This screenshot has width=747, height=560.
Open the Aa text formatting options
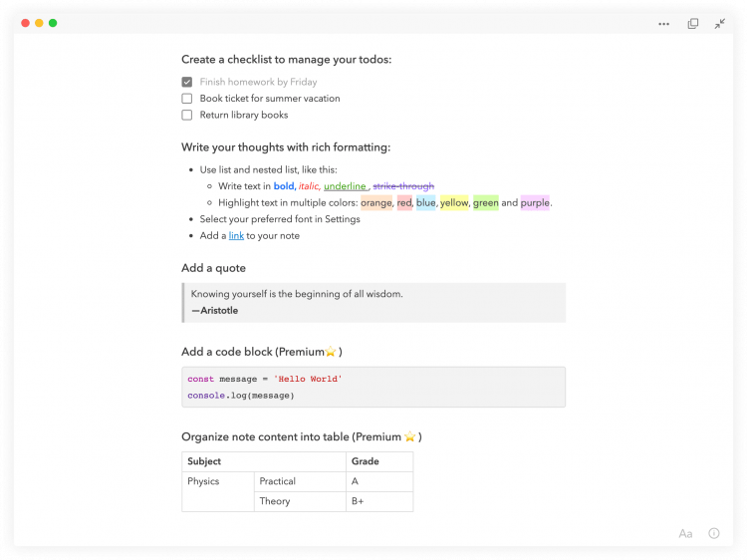coord(685,533)
